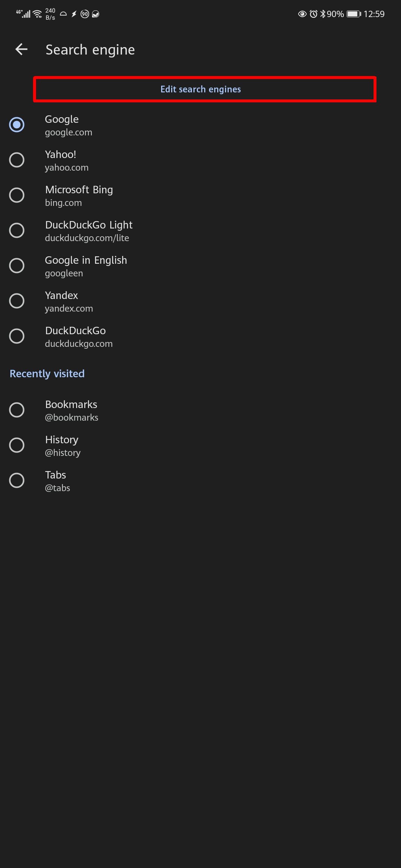Viewport: 401px width, 868px height.
Task: Tap the battery icon in status bar
Action: pos(353,14)
